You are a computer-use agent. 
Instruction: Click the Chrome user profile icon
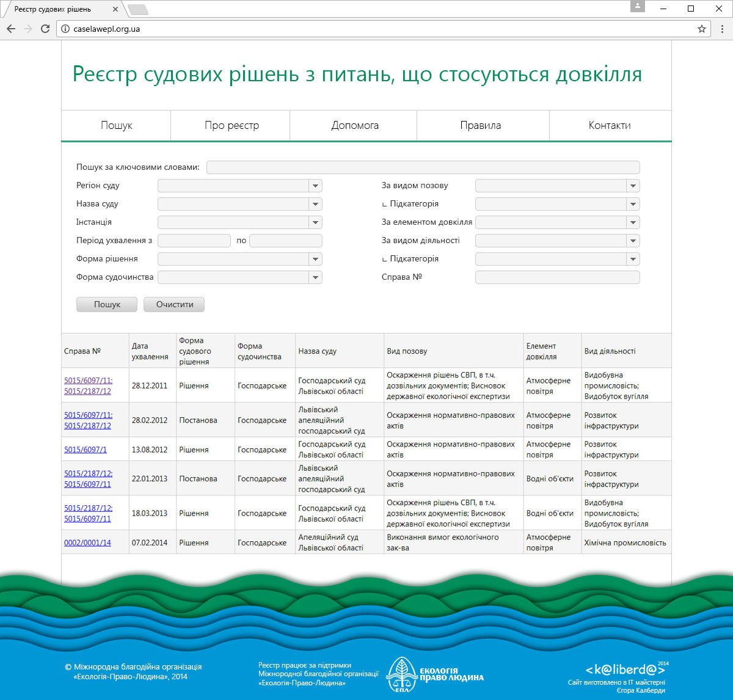638,7
